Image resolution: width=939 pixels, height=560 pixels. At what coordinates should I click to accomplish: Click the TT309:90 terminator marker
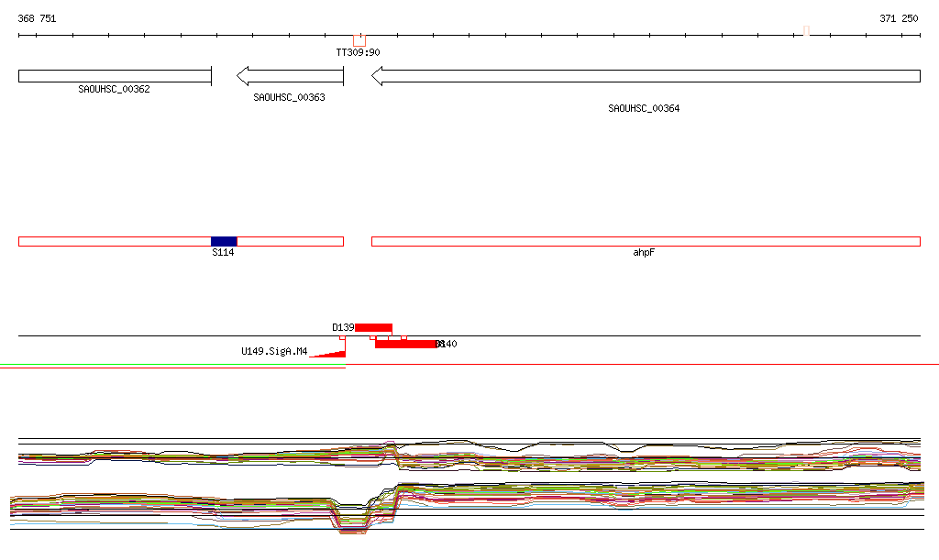pos(359,40)
